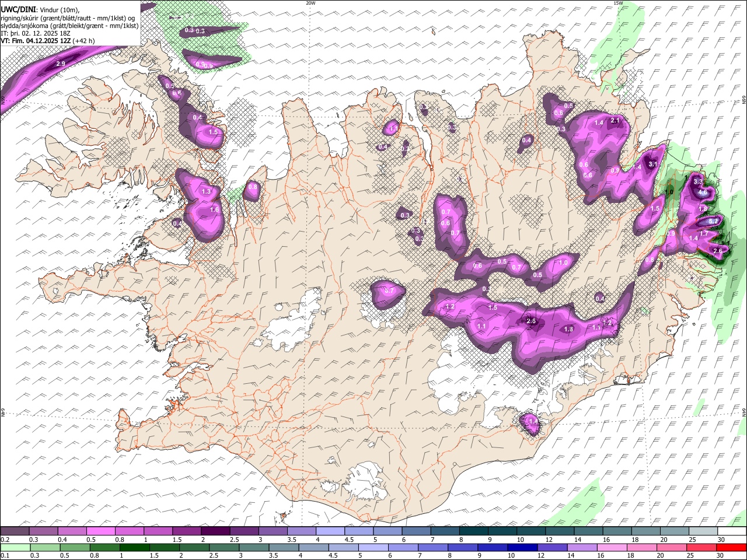Click the valid time 'VT: Fim. 04.12.2025 12Z (+42 h)'

(47, 41)
